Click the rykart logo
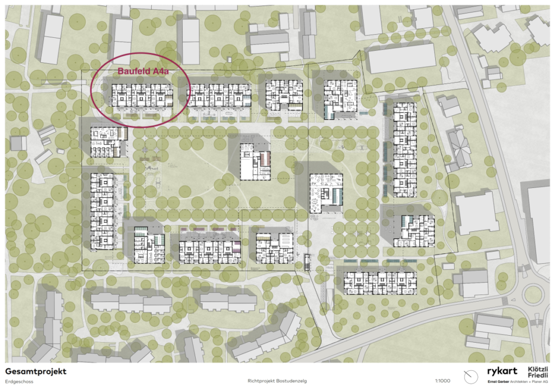Image resolution: width=555 pixels, height=392 pixels. tap(502, 372)
